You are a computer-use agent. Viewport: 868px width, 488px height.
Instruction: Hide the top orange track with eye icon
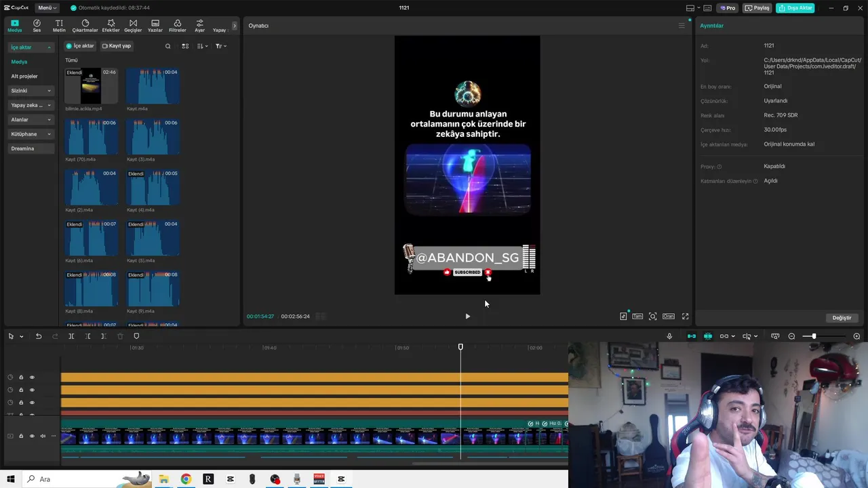tap(32, 378)
